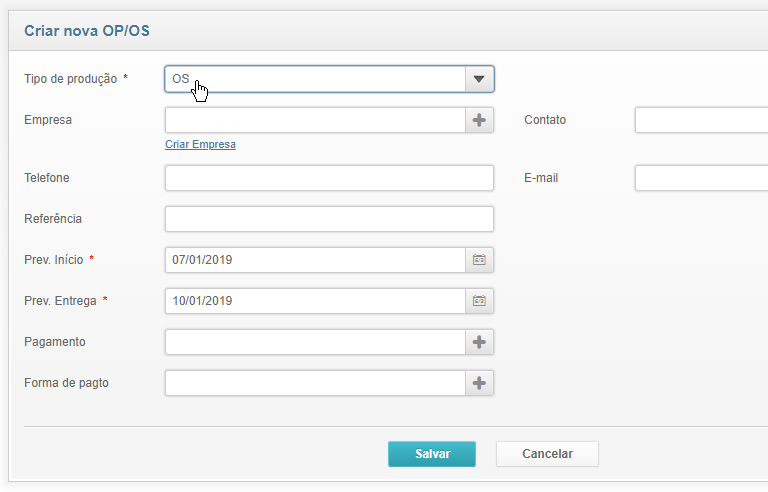This screenshot has width=768, height=492.
Task: Click the plus icon beside Pagamento field
Action: [479, 342]
